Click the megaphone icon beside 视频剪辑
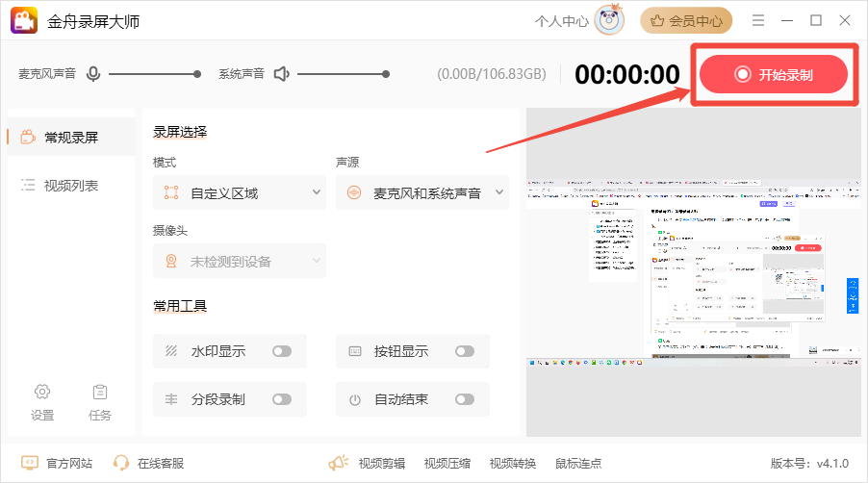The width and height of the screenshot is (868, 483). 338,463
